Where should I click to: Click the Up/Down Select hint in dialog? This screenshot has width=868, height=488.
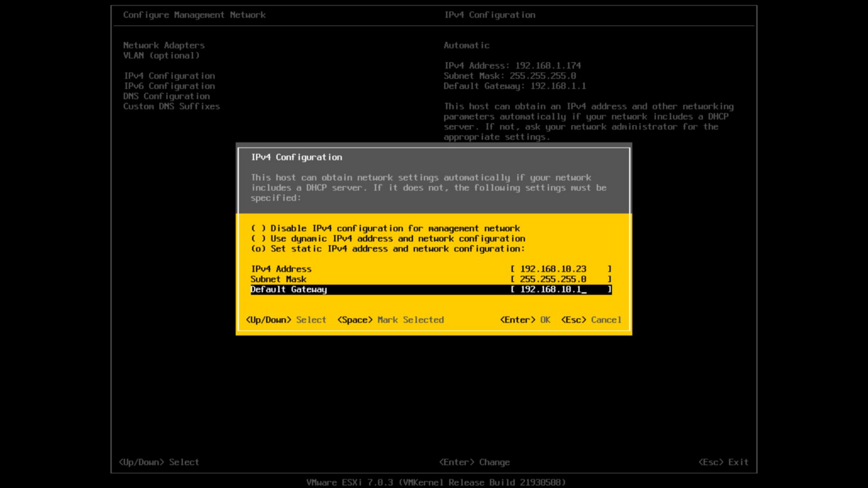click(286, 320)
